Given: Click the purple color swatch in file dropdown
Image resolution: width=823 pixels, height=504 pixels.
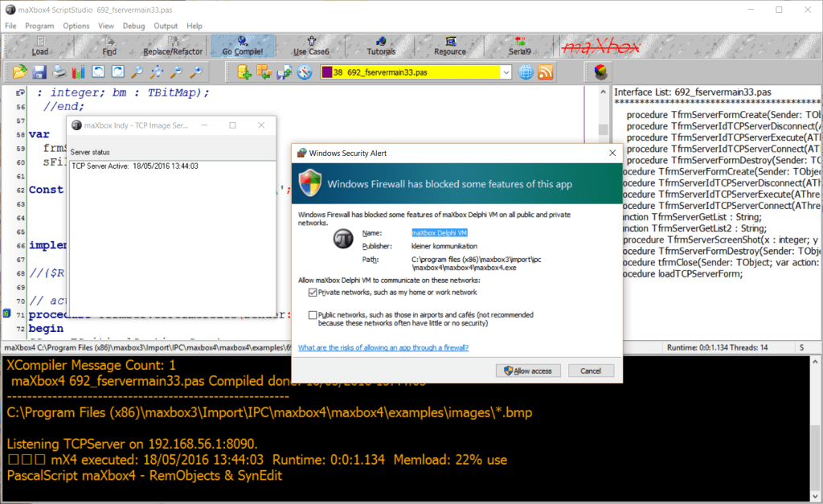Looking at the screenshot, I should click(x=327, y=72).
